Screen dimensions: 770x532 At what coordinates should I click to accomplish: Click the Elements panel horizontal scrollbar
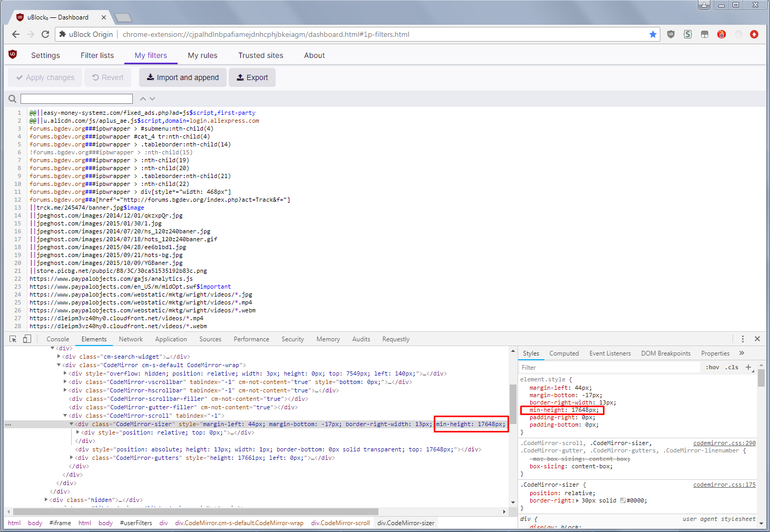point(196,511)
